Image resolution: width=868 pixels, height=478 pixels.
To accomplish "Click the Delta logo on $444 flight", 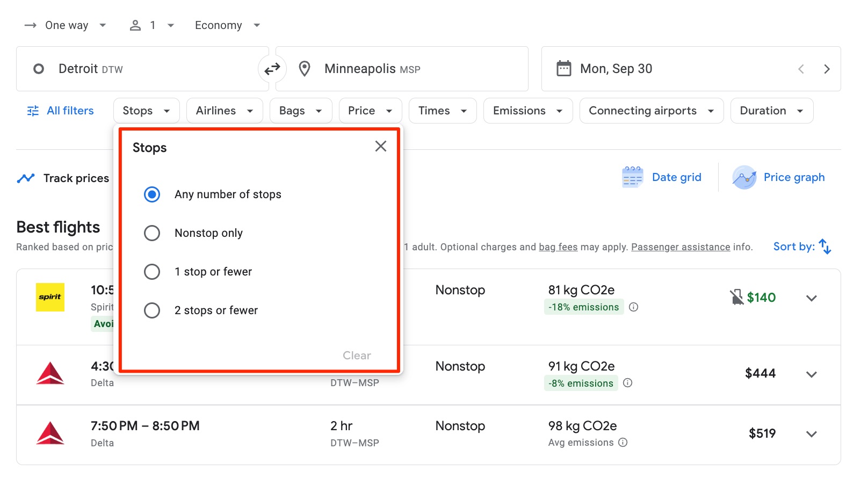I will pos(50,373).
